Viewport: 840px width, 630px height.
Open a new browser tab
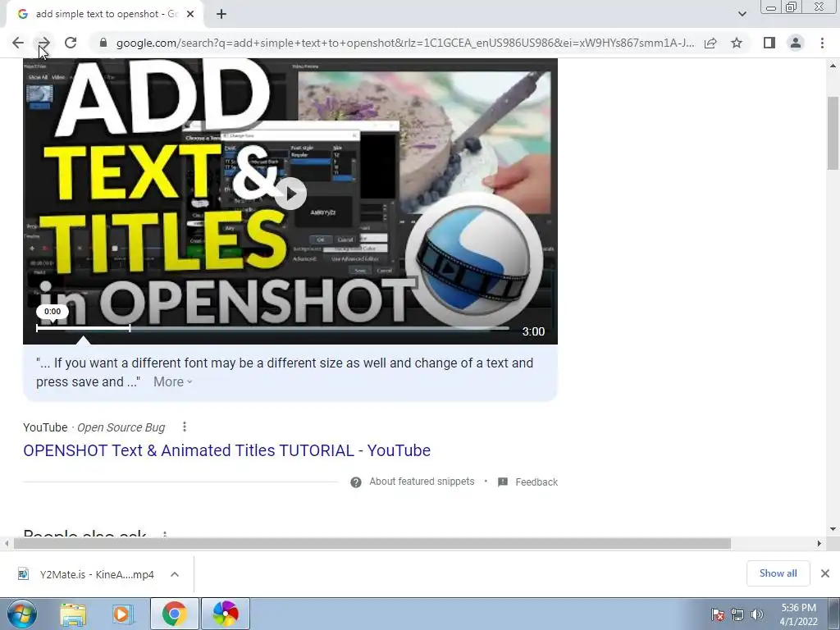click(x=221, y=14)
